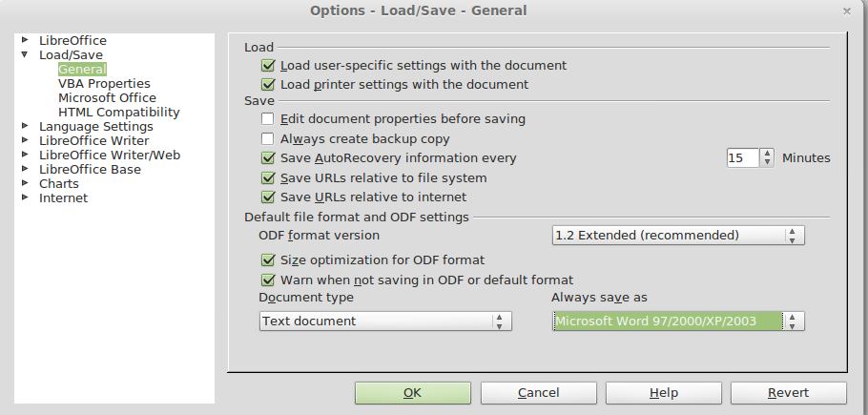
Task: Click the OK button
Action: point(412,393)
